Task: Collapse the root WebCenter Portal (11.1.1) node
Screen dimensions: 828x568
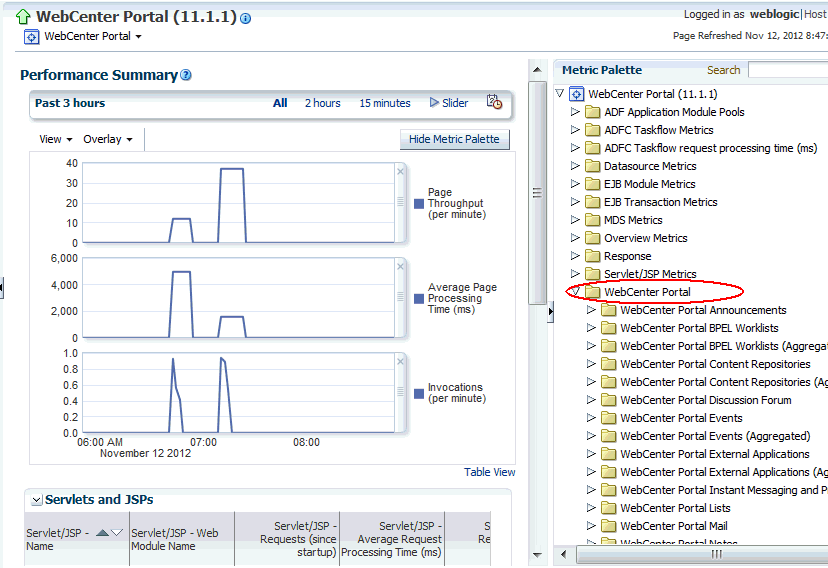Action: pos(560,93)
